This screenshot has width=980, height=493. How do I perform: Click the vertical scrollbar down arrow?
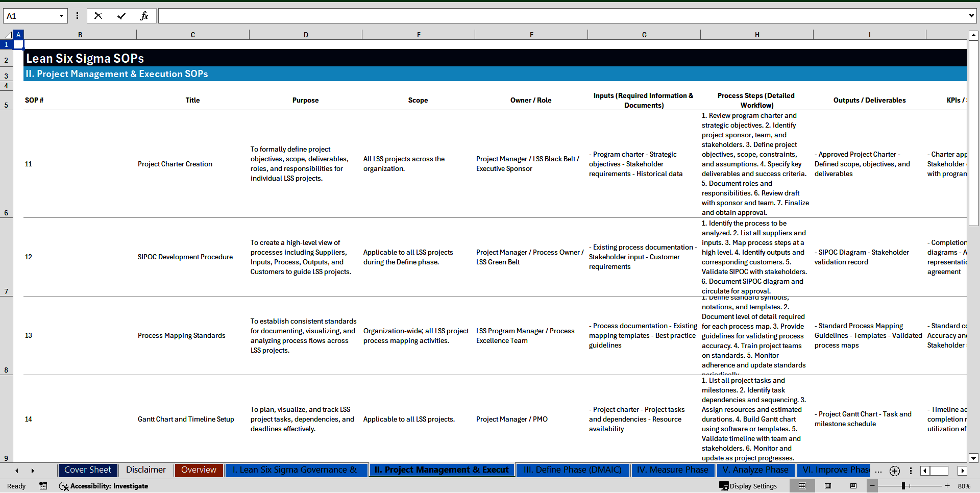pos(973,458)
